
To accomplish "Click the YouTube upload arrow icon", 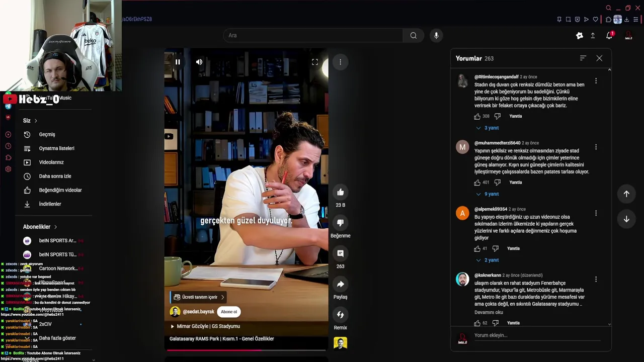I will [x=593, y=35].
